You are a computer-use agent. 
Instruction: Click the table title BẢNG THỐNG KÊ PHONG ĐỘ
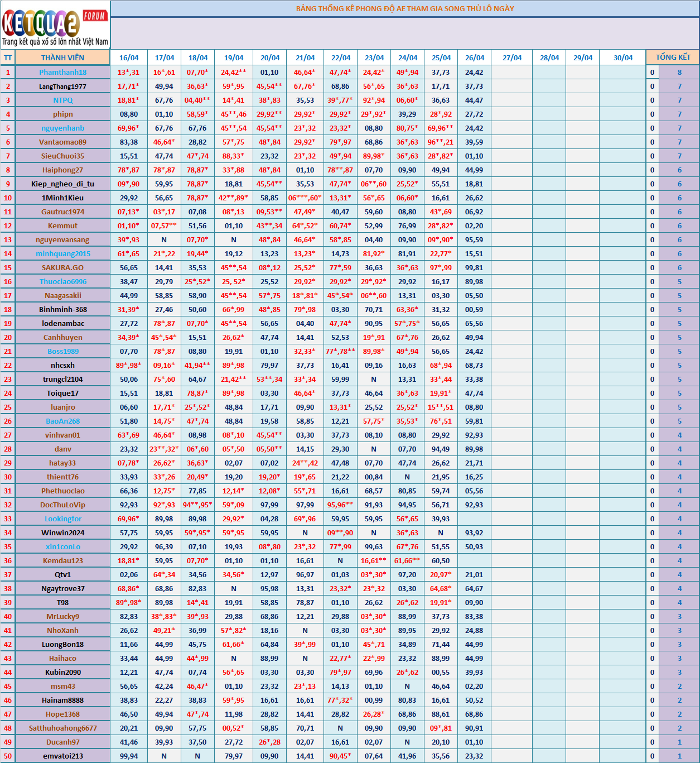tap(405, 8)
